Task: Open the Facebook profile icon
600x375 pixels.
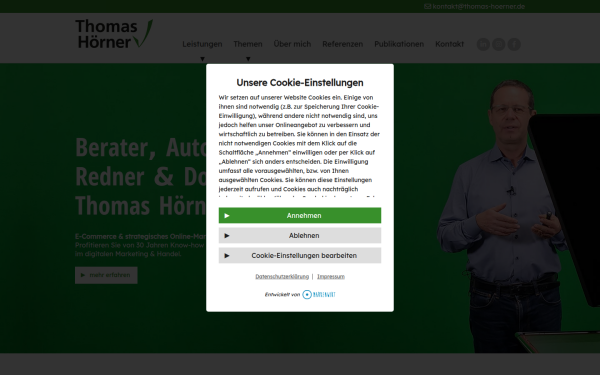Action: (x=514, y=44)
